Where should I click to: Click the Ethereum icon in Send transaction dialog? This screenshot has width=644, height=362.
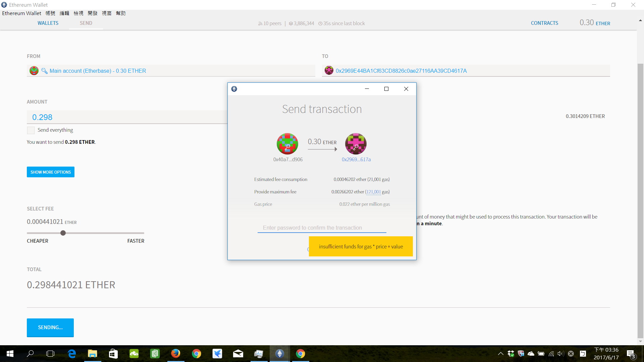(235, 88)
